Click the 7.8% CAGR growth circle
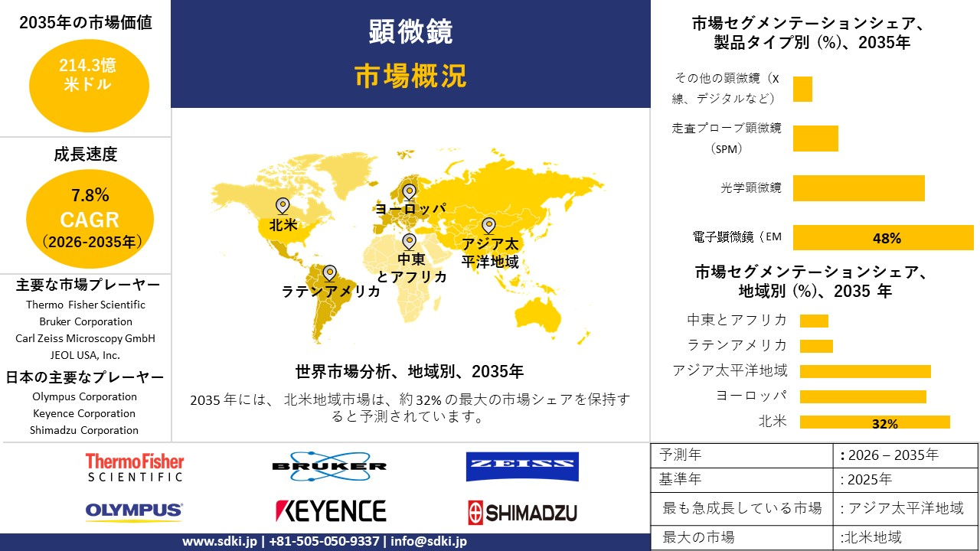 90,219
